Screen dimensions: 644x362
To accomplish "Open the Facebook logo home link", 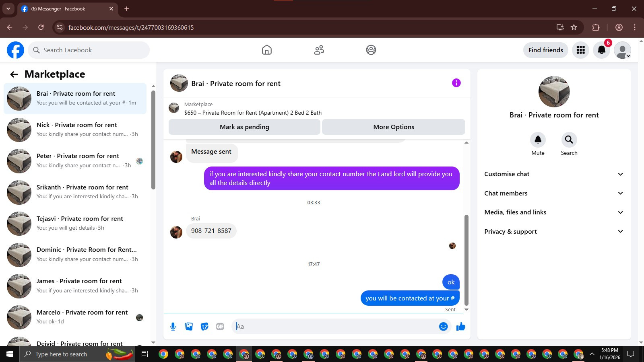I will point(15,50).
